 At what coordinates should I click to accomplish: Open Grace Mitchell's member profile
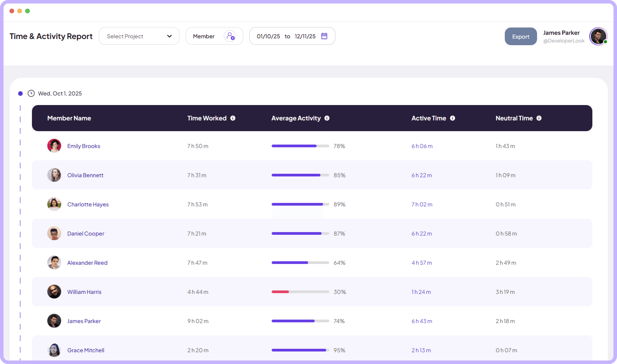86,350
